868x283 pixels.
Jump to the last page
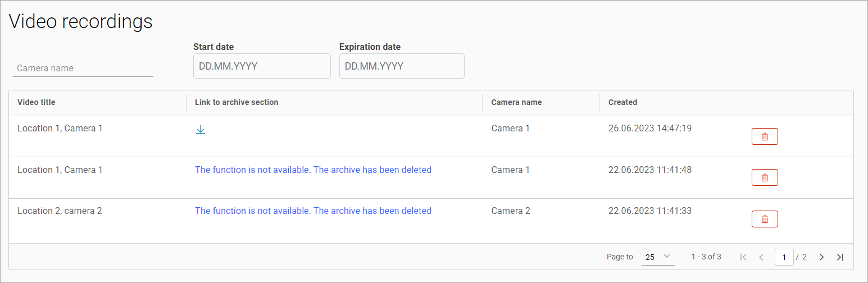coord(840,257)
